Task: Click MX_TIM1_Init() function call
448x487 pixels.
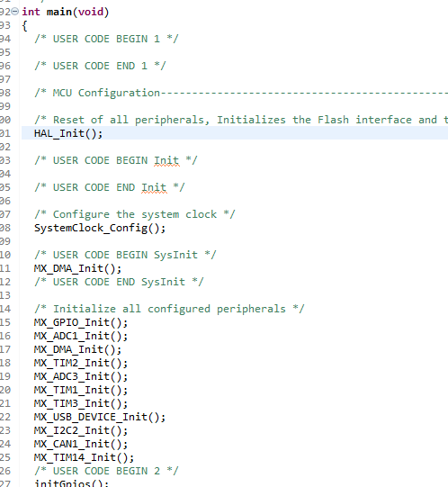Action: (81, 390)
